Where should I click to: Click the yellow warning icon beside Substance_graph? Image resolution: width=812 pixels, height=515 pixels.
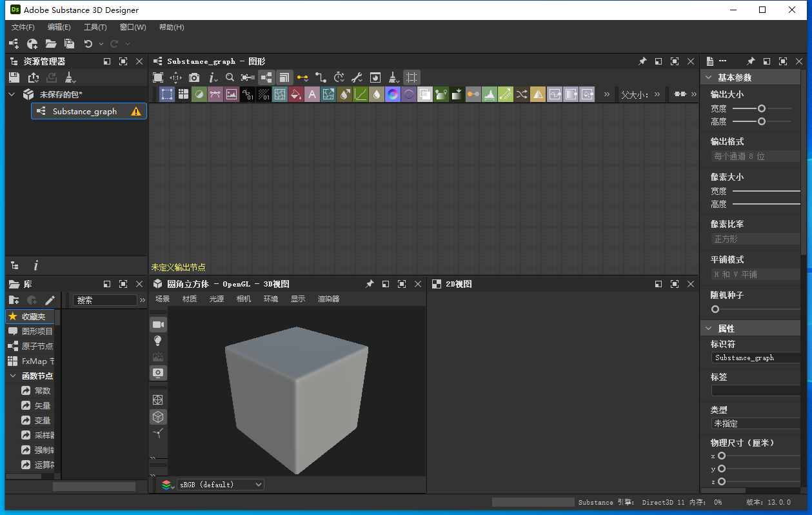pyautogui.click(x=136, y=111)
